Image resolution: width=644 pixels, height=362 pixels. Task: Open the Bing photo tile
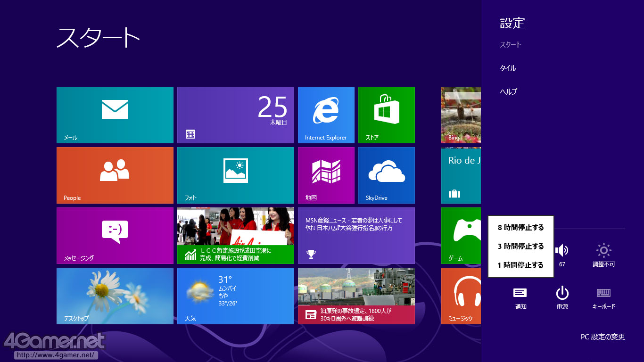point(461,115)
